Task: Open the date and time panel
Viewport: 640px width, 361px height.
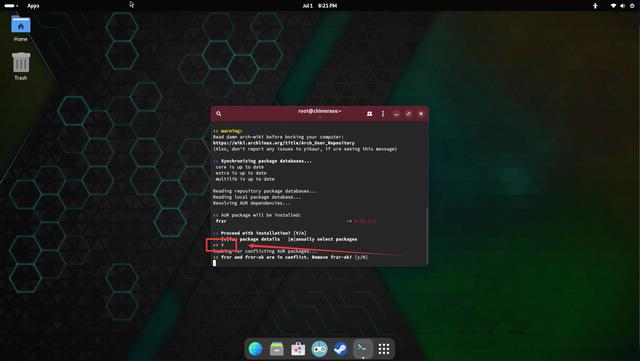Action: (x=320, y=6)
